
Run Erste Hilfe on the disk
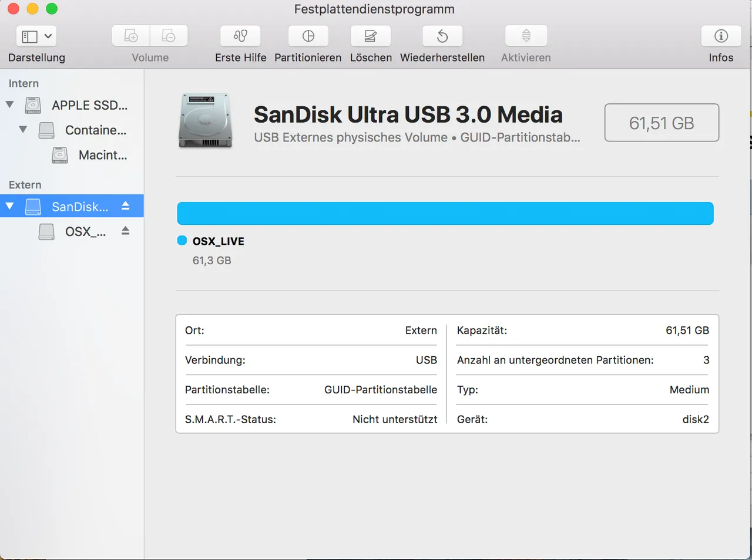coord(240,36)
